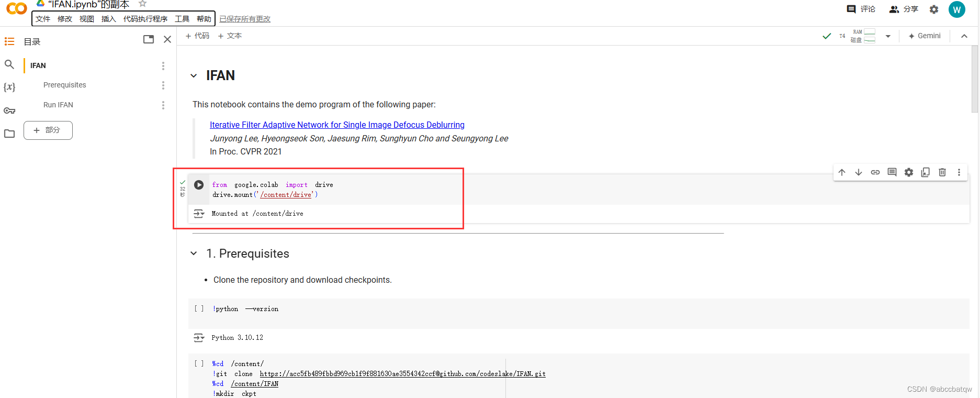Open the Iterative Filter Adaptive Network paper link

(x=337, y=125)
